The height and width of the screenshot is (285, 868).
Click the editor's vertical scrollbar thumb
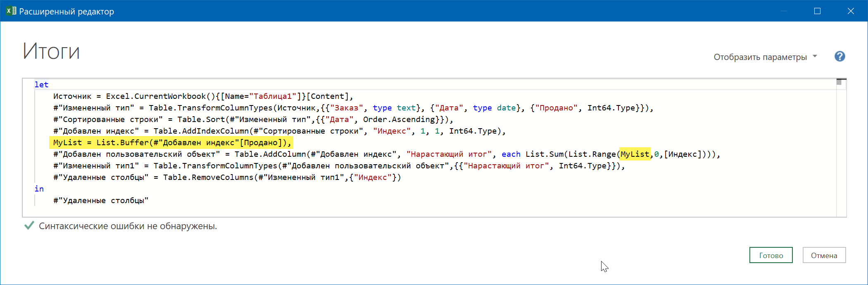(839, 82)
